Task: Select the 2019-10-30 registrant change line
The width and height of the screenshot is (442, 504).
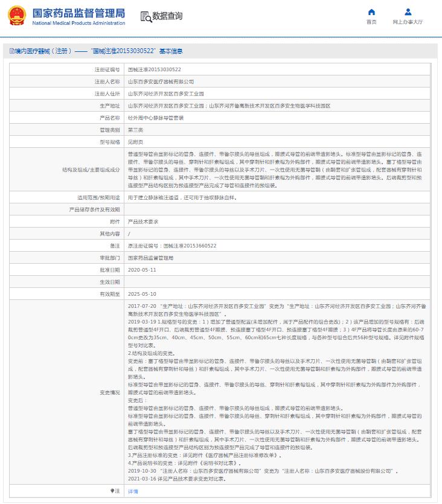Action: pyautogui.click(x=263, y=471)
